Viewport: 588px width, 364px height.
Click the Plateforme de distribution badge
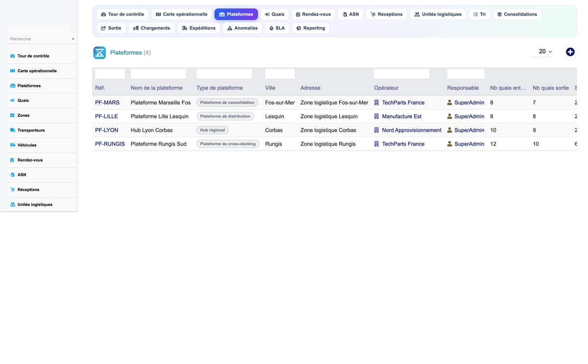click(x=225, y=117)
